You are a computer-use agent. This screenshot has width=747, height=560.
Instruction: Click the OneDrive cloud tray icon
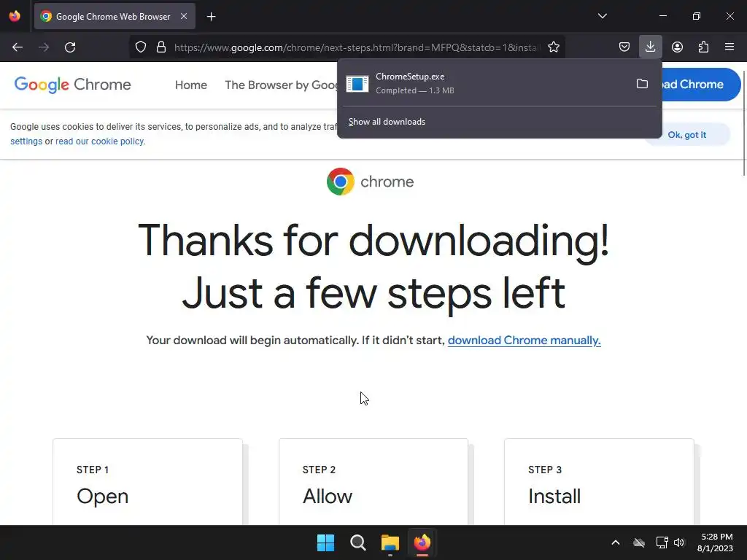[x=639, y=542]
